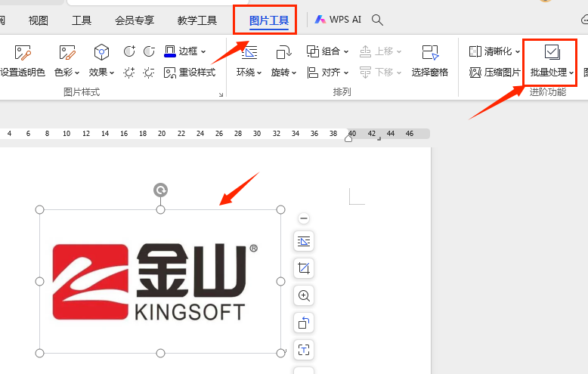Open the Group (组合) dropdown
The width and height of the screenshot is (588, 374).
pos(328,51)
